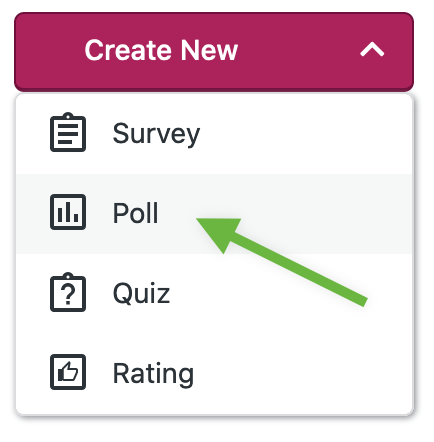Viewport: 434px width, 442px height.
Task: Choose the Rating text label
Action: 153,374
